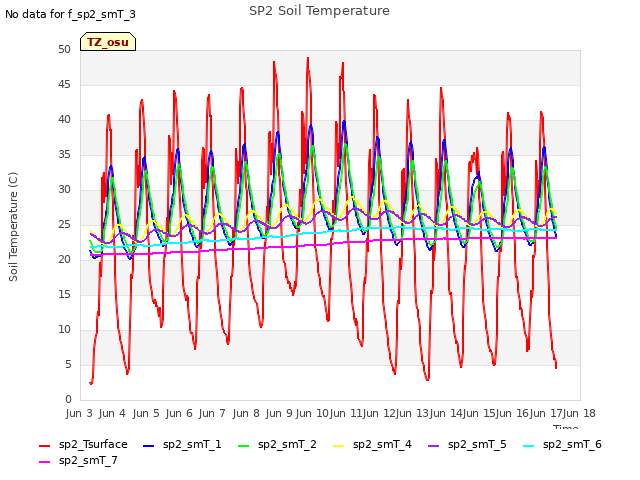Click the 45 y-axis tick label

(x=64, y=85)
